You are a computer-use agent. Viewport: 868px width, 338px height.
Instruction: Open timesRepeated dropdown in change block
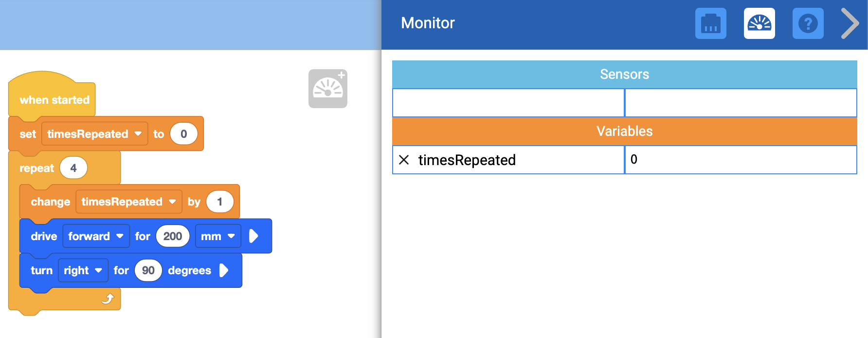129,202
